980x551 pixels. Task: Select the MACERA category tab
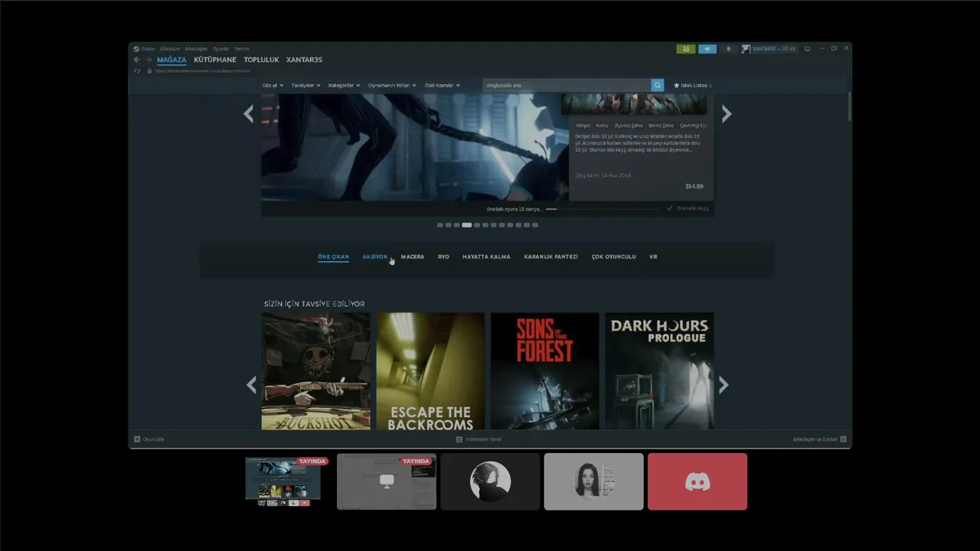click(413, 257)
